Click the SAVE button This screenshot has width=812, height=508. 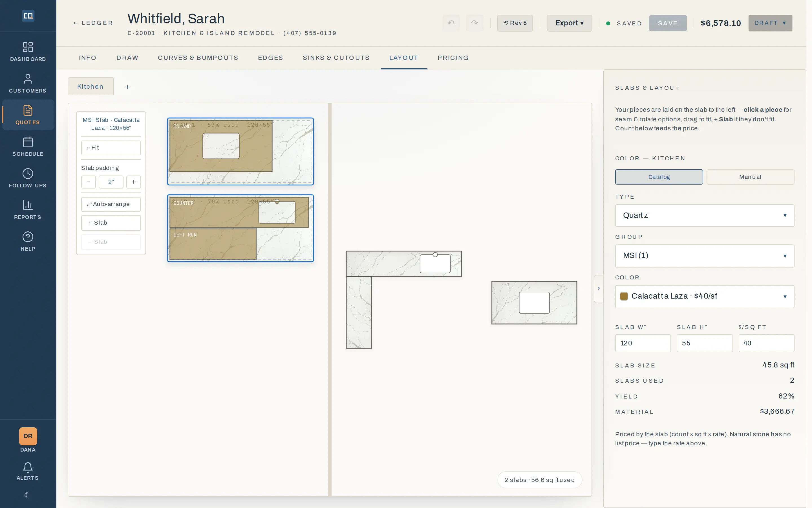click(667, 23)
